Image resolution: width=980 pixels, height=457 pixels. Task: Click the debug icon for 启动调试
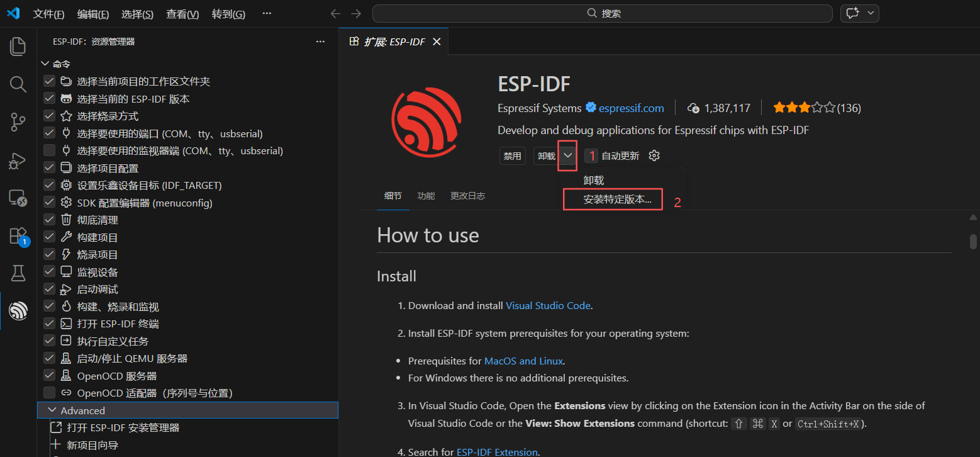pos(66,290)
